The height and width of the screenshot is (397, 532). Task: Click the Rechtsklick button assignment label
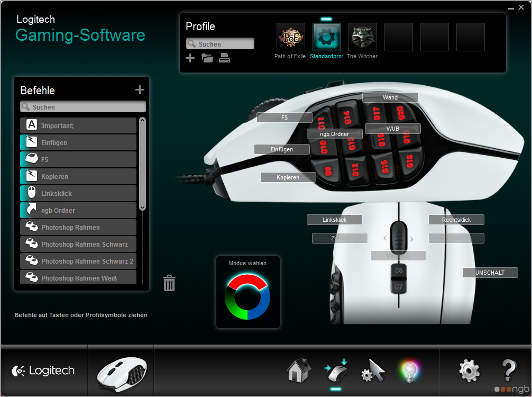click(x=456, y=220)
